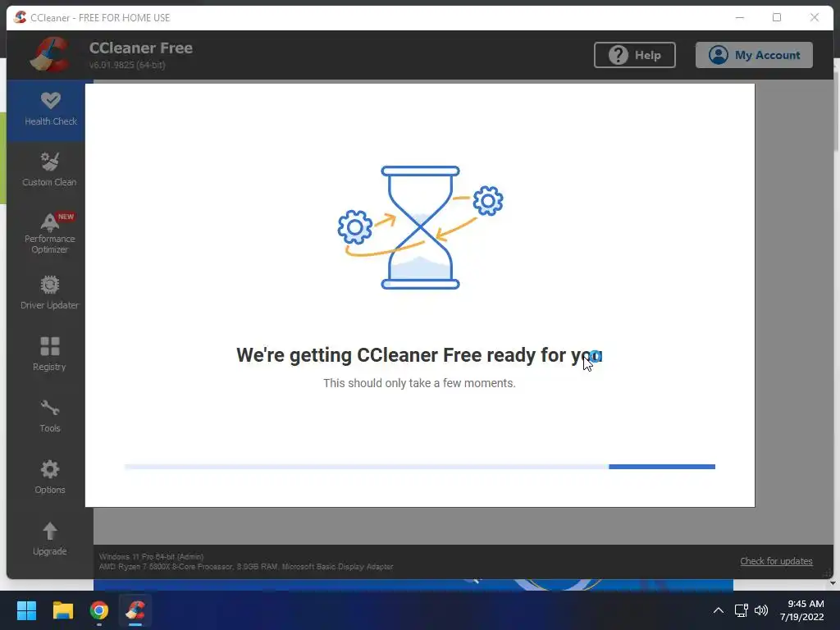
Task: Click the Help button
Action: (x=634, y=55)
